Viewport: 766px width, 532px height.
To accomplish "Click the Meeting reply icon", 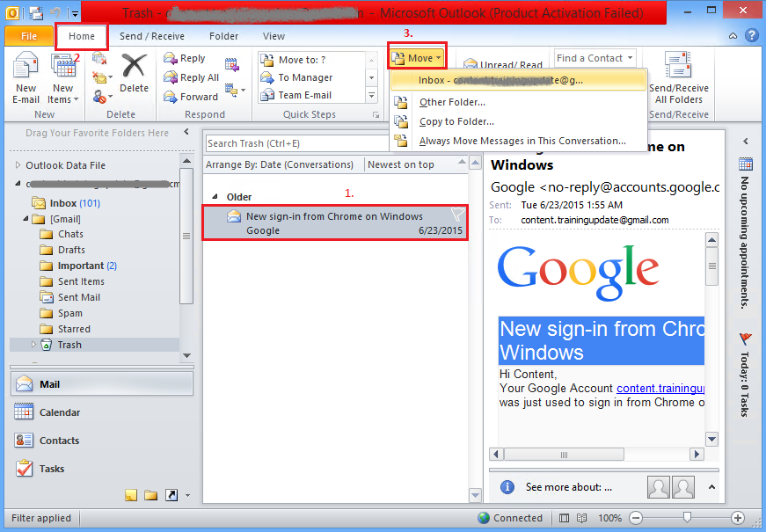I will (x=232, y=64).
